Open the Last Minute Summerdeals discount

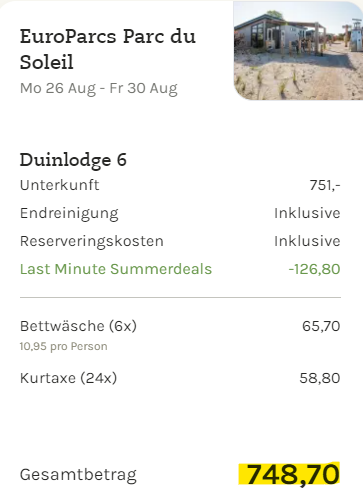pyautogui.click(x=116, y=269)
